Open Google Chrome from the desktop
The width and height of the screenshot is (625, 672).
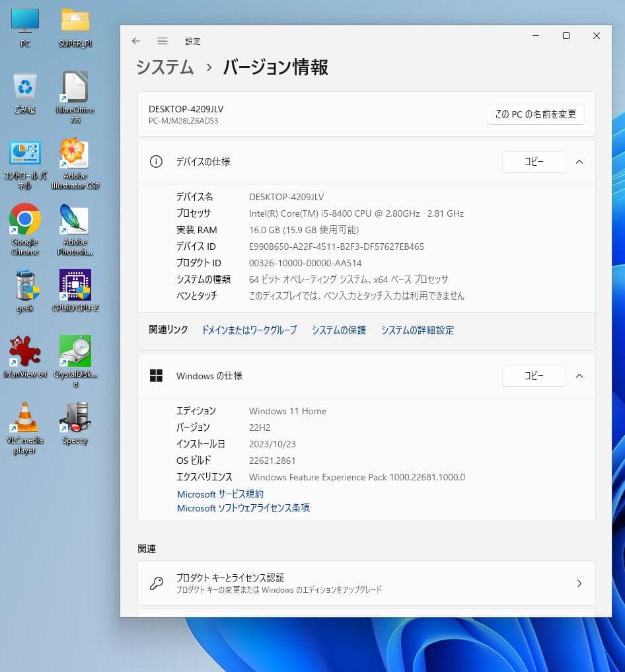pyautogui.click(x=24, y=219)
